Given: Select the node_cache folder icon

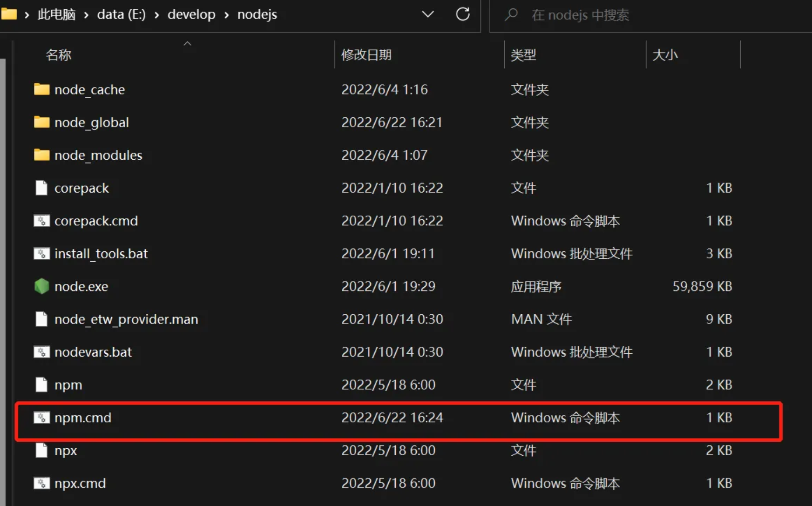Looking at the screenshot, I should pos(41,89).
